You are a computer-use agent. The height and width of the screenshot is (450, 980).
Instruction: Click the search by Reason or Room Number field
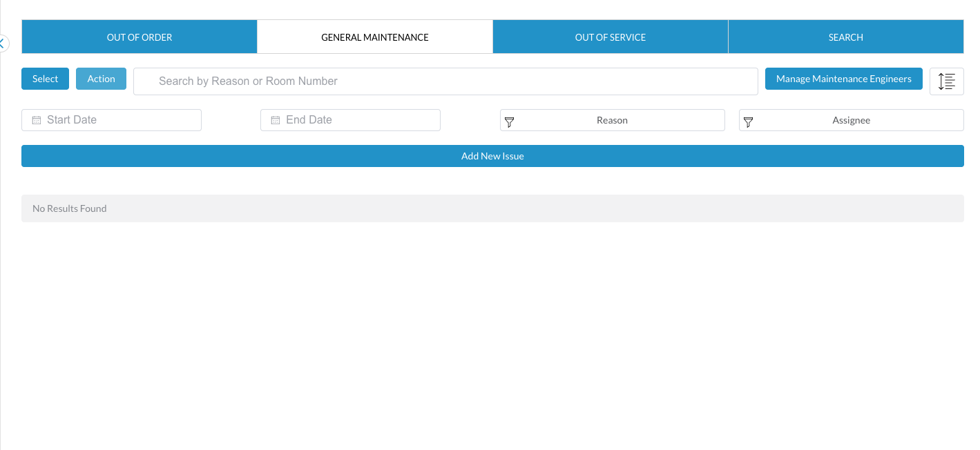445,81
